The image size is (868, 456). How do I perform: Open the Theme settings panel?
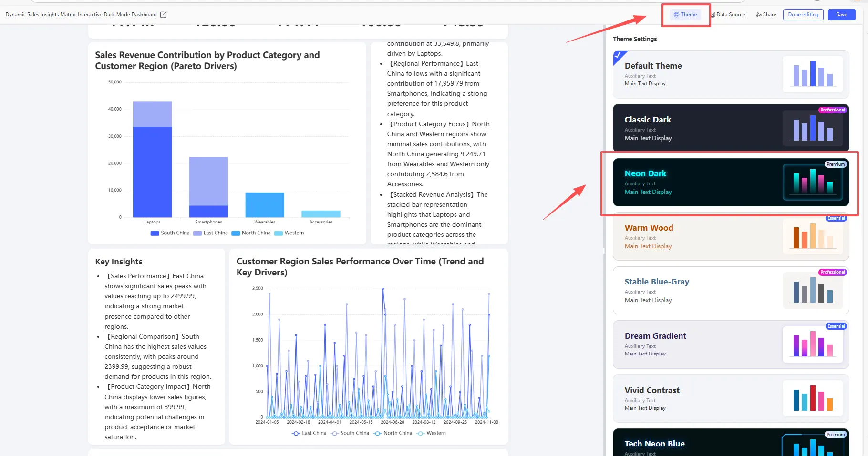(685, 14)
